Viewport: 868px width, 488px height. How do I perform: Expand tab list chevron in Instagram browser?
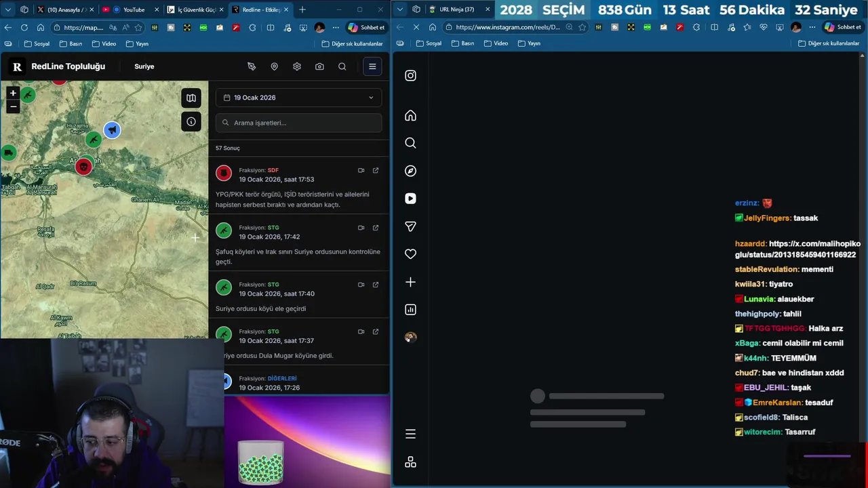pyautogui.click(x=399, y=9)
